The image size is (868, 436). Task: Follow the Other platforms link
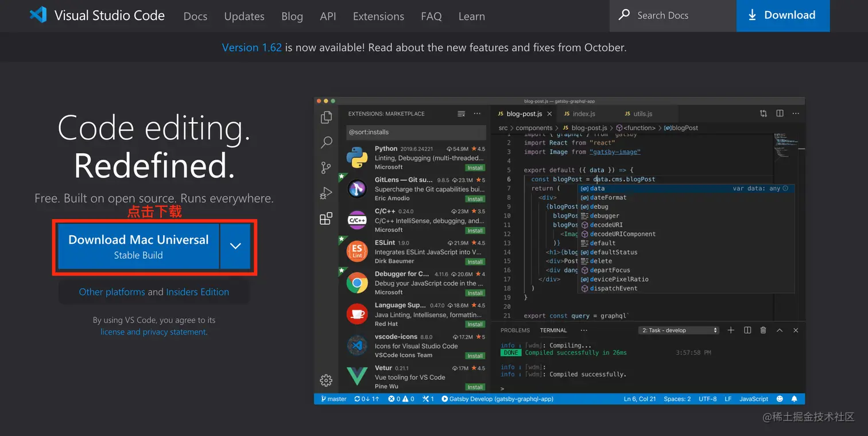(x=112, y=292)
